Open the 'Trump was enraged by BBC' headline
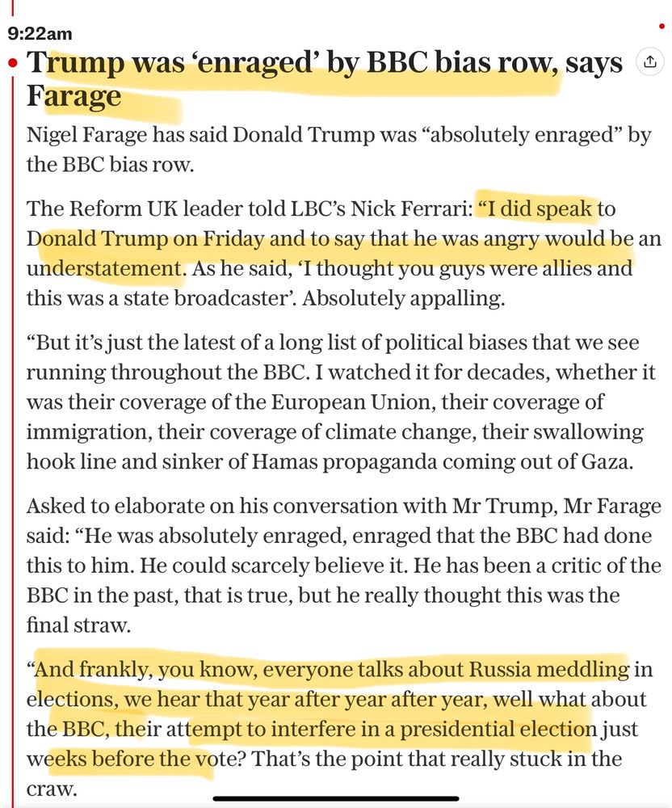672x808 pixels. tap(325, 78)
